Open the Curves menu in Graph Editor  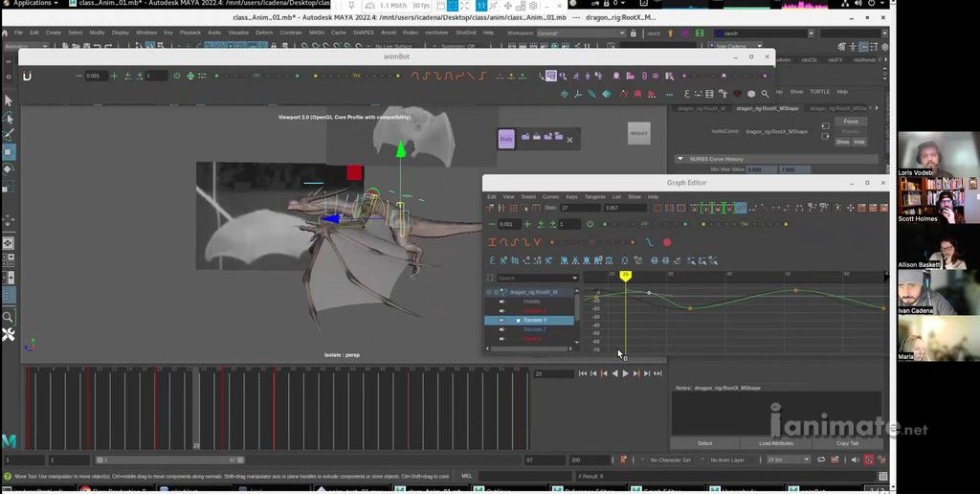coord(550,196)
